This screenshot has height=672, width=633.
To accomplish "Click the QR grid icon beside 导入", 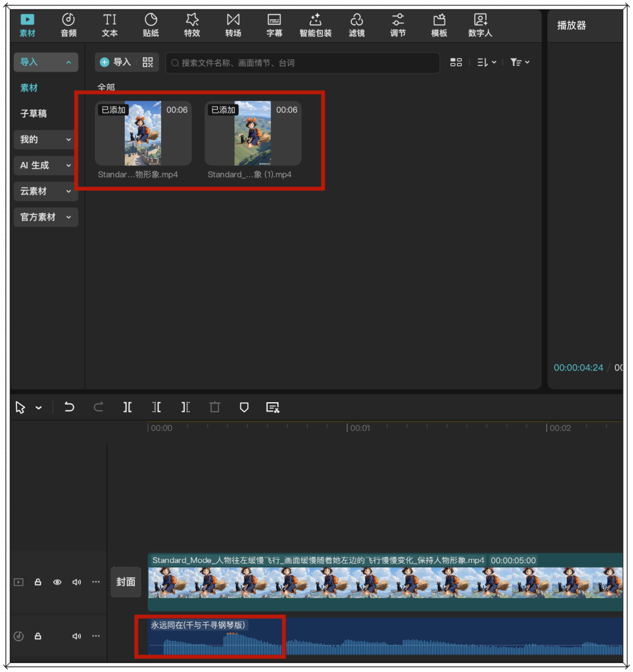I will (148, 63).
